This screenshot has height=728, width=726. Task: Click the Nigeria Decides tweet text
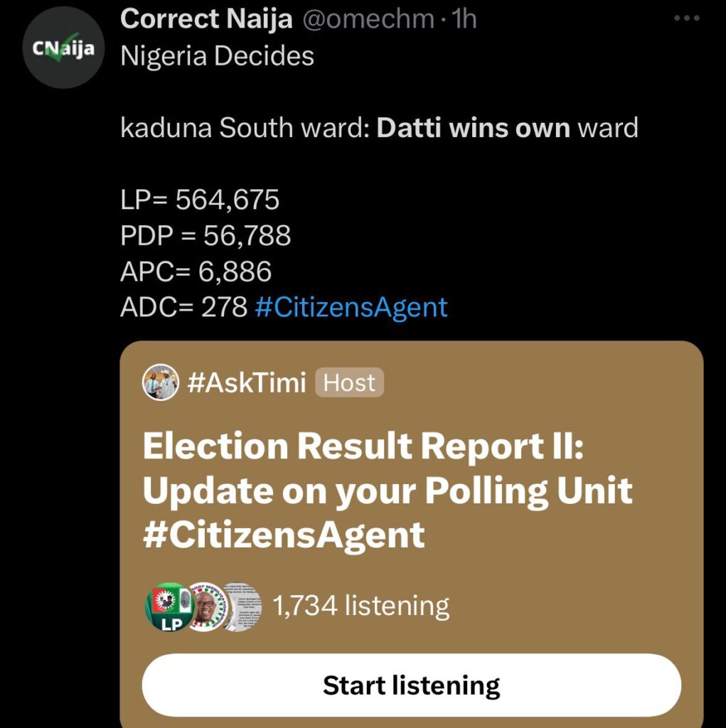(217, 55)
